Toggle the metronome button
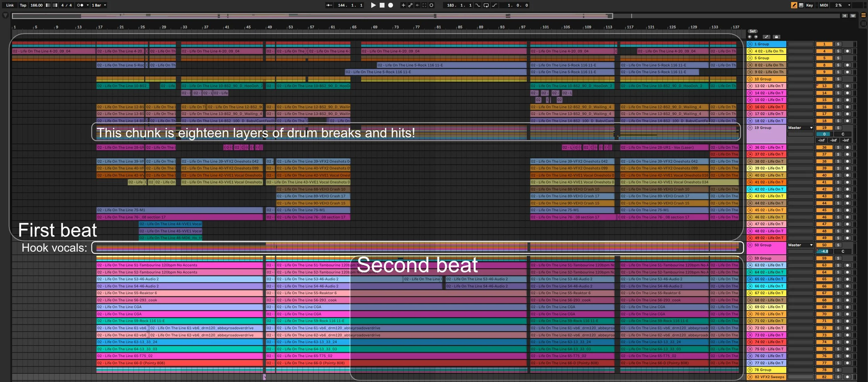Image resolution: width=868 pixels, height=382 pixels. pyautogui.click(x=80, y=5)
